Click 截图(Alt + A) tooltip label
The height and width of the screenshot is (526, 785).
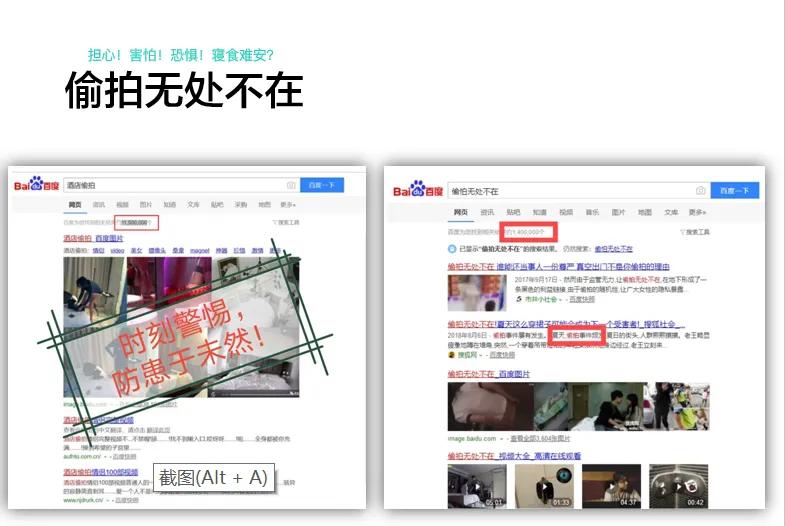[214, 478]
